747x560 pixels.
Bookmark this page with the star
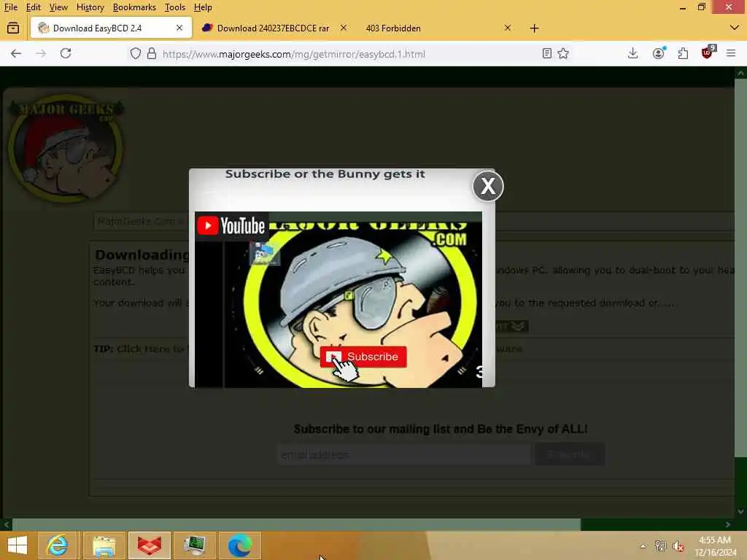click(x=563, y=53)
